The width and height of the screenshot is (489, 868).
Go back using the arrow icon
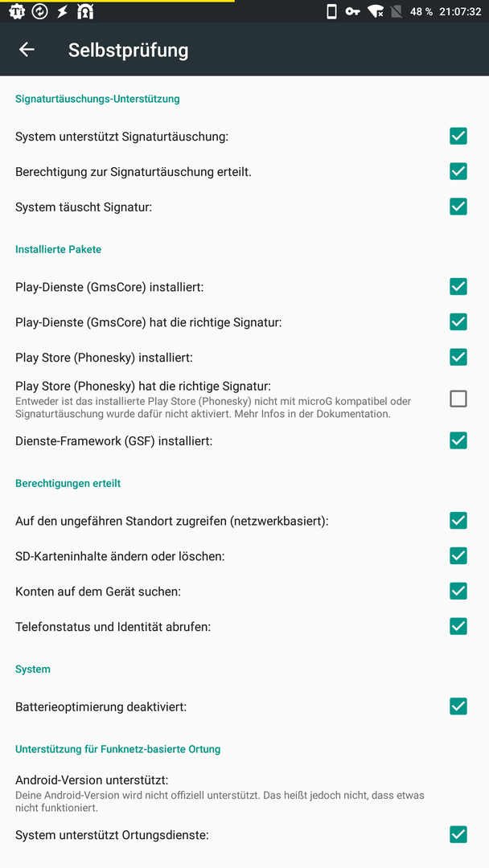tap(27, 49)
